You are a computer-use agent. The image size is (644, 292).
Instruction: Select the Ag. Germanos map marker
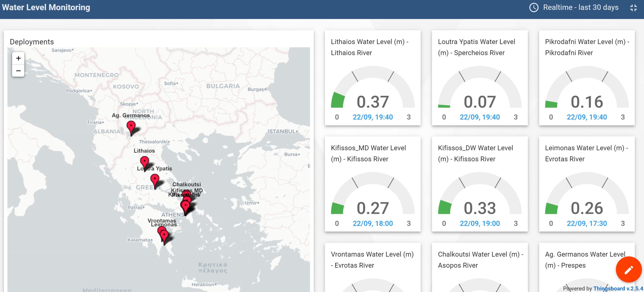131,128
